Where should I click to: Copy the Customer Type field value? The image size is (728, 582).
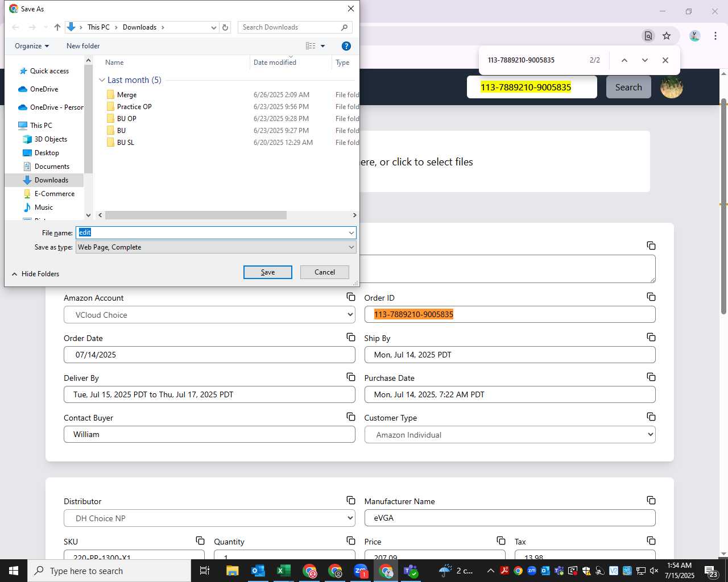tap(651, 417)
